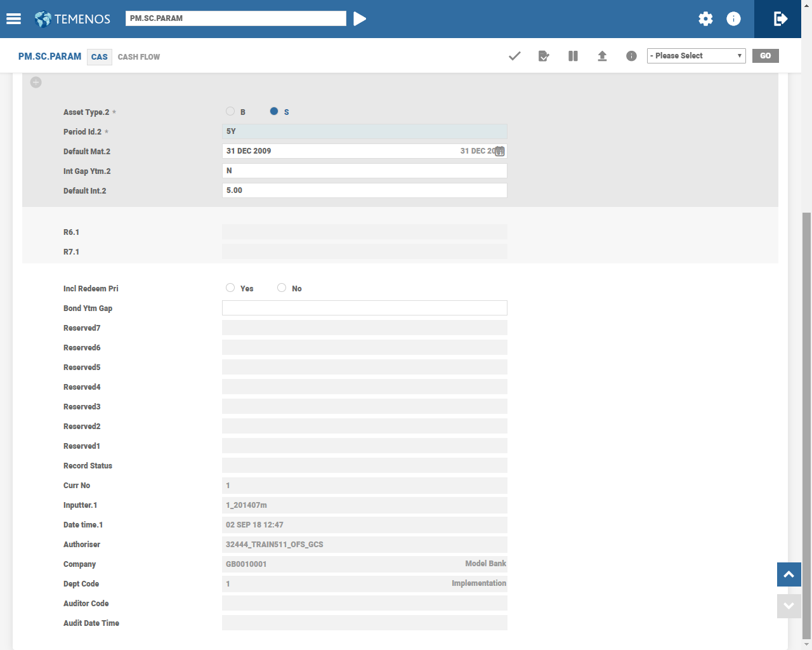Collapse the multi-value group with minus icon

[x=36, y=83]
